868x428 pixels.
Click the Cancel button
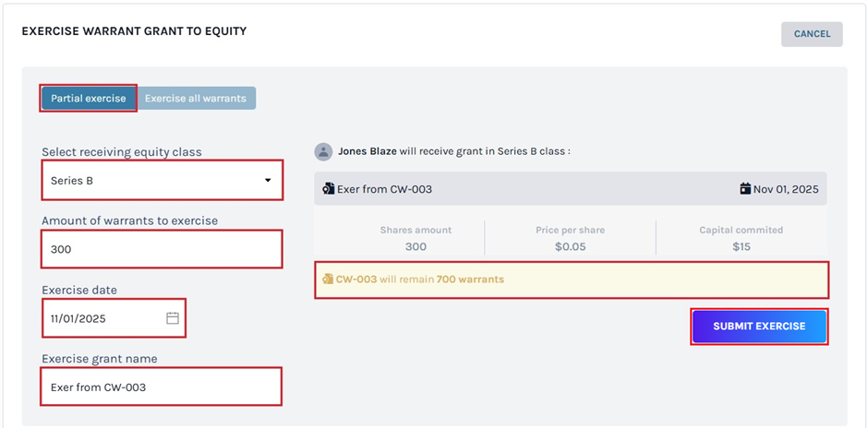(812, 34)
